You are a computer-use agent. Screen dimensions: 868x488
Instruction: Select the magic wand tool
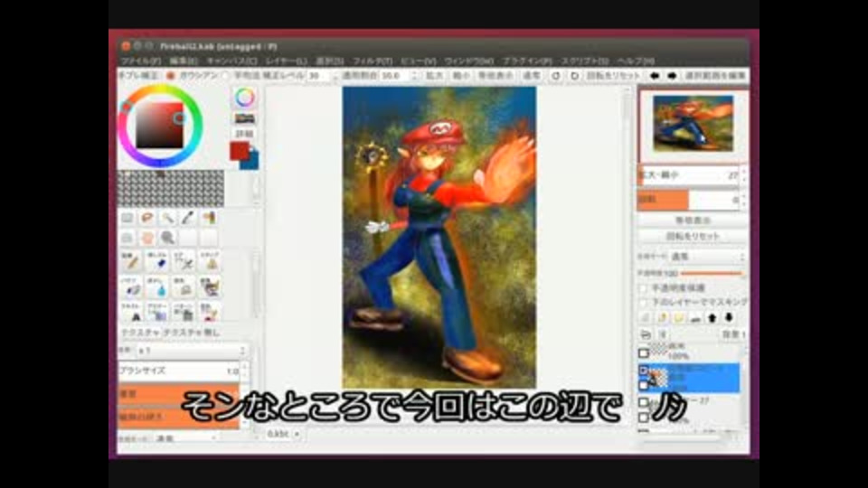tap(168, 218)
